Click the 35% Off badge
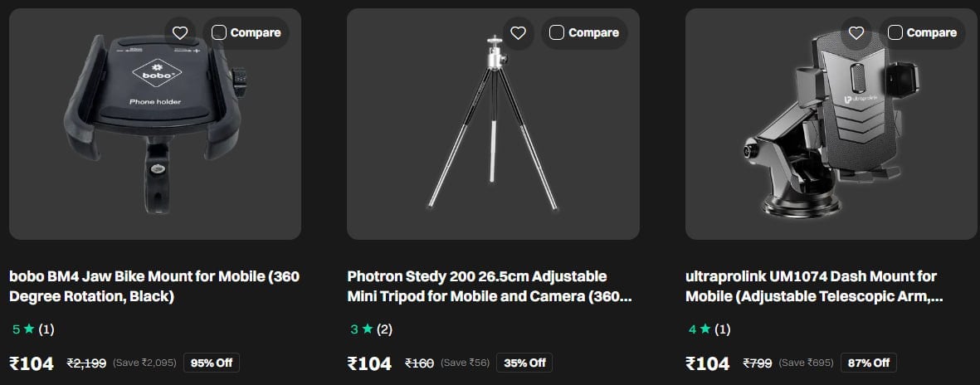The width and height of the screenshot is (980, 385). (524, 363)
